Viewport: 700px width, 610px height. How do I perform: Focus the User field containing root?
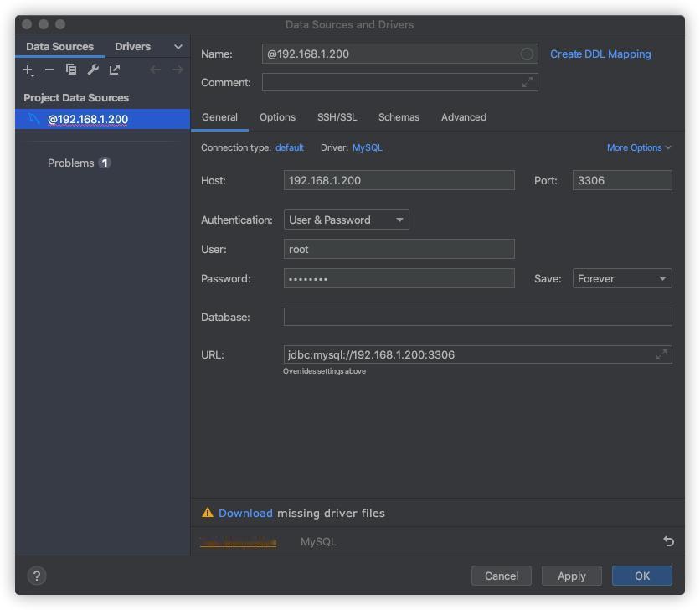point(399,249)
